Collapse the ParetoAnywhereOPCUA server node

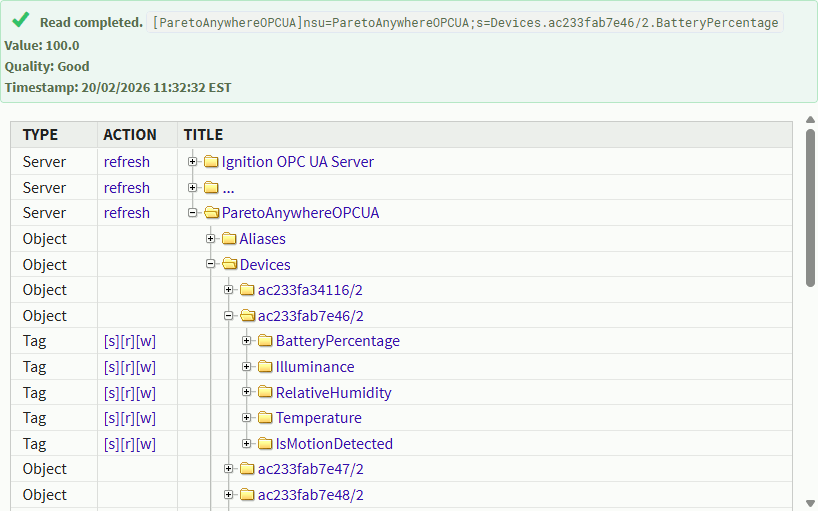click(193, 213)
